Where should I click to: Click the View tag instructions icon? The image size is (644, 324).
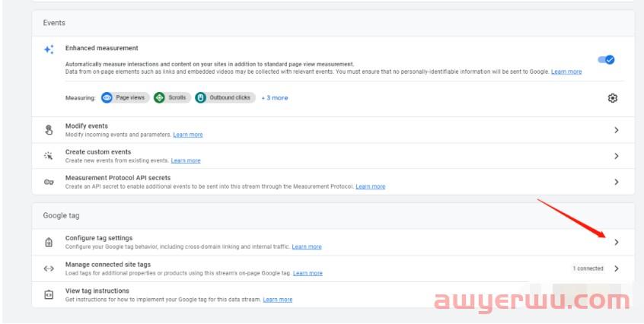(x=49, y=295)
